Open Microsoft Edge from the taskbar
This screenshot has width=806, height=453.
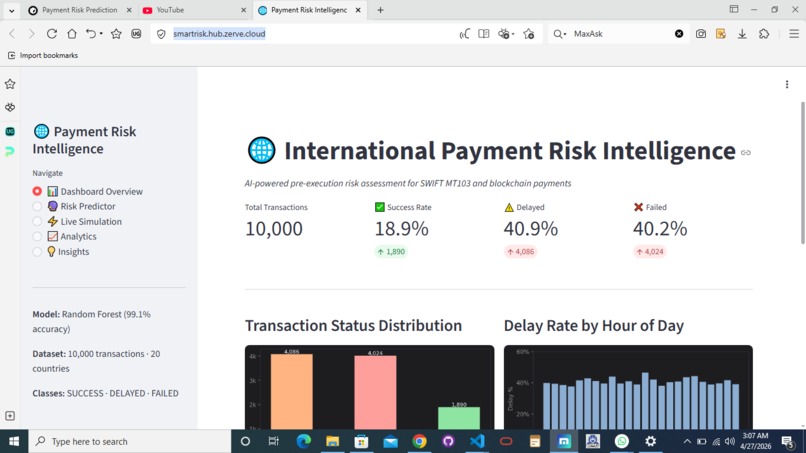click(303, 442)
